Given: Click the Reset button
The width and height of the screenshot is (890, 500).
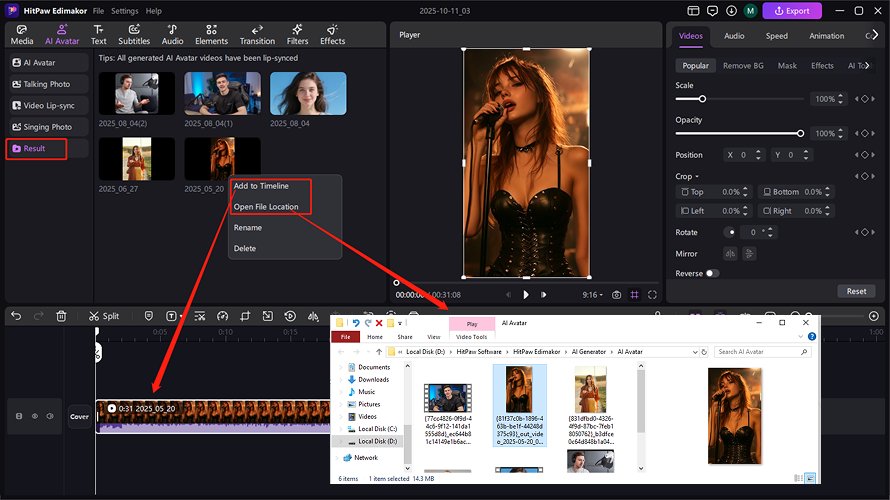Looking at the screenshot, I should [856, 291].
